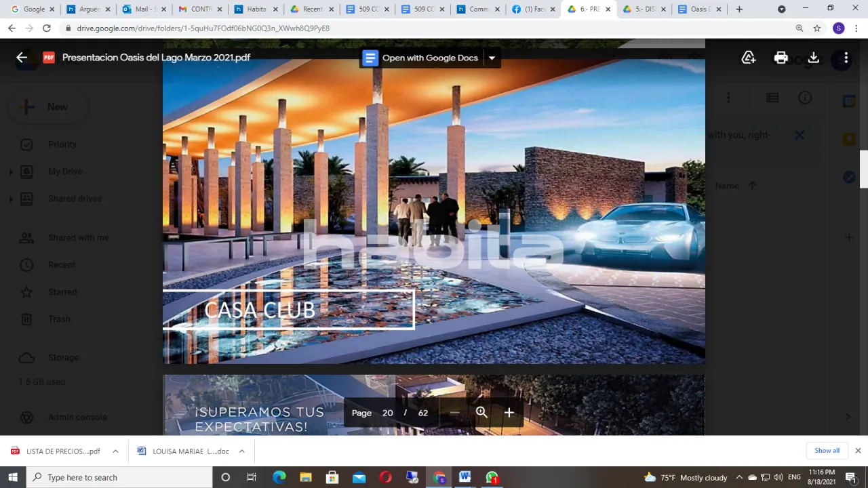868x488 pixels.
Task: Click the taskbar search box
Action: [119, 477]
